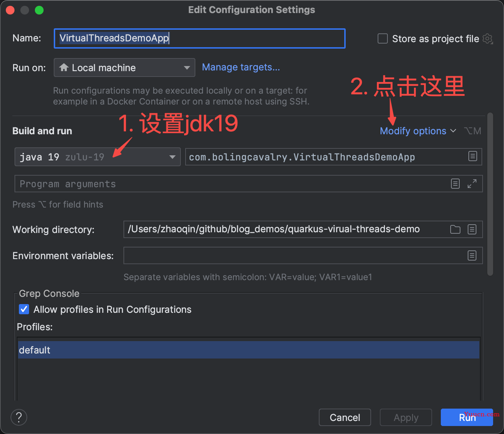
Task: Click the Apply button
Action: tap(406, 417)
